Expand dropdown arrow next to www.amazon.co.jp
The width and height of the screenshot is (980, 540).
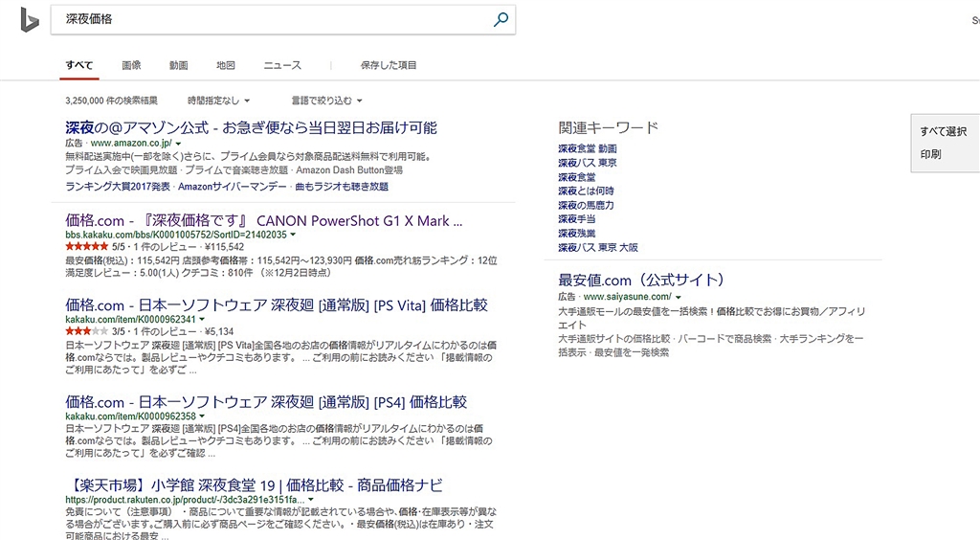(x=179, y=144)
